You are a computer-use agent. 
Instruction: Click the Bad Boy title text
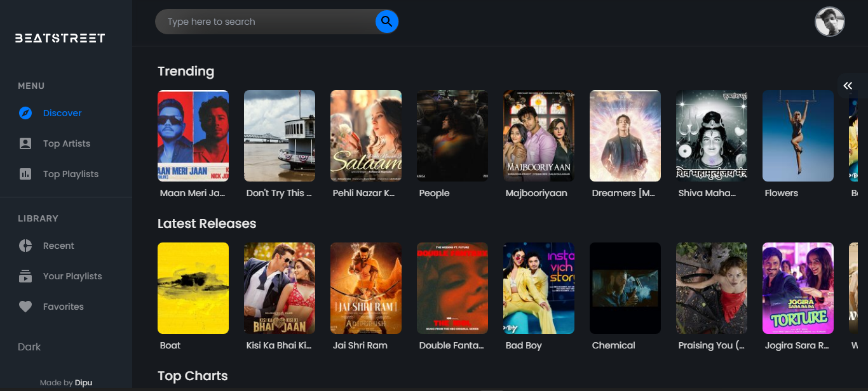(x=524, y=345)
